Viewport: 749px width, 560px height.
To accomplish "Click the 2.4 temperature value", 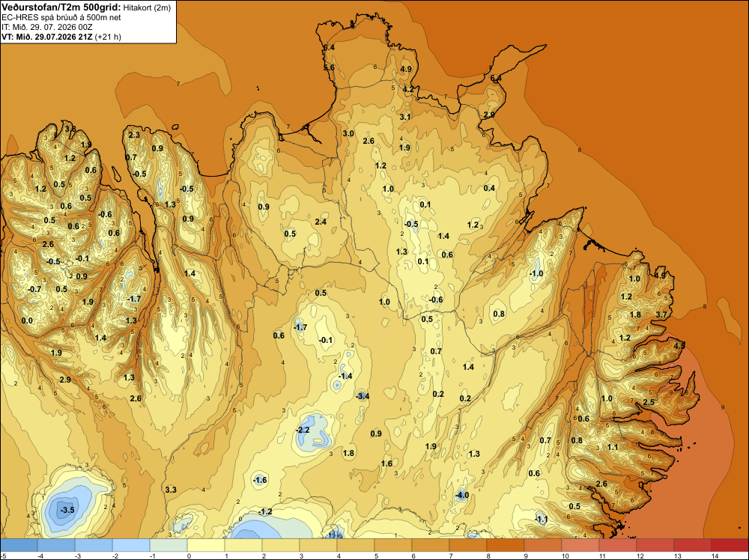I will click(321, 222).
